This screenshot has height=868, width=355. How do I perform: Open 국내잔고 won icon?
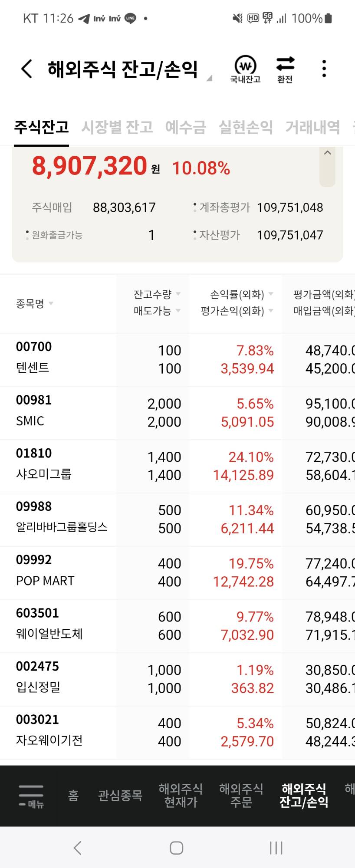245,69
